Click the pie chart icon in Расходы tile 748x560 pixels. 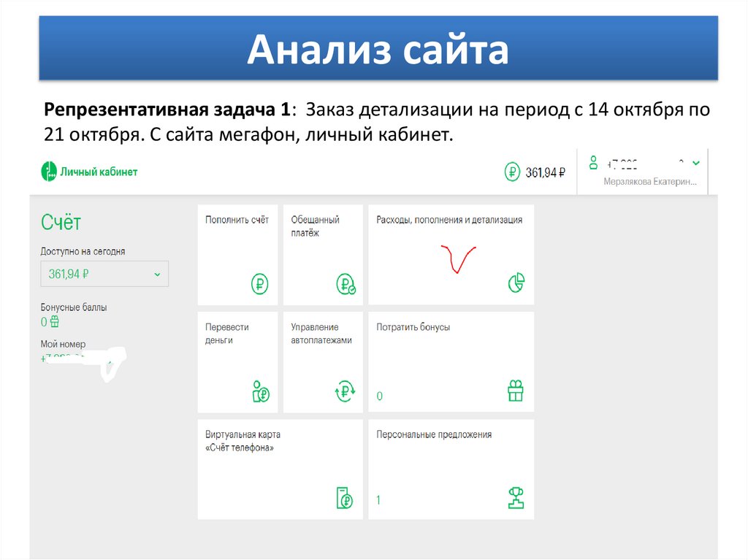coord(516,283)
